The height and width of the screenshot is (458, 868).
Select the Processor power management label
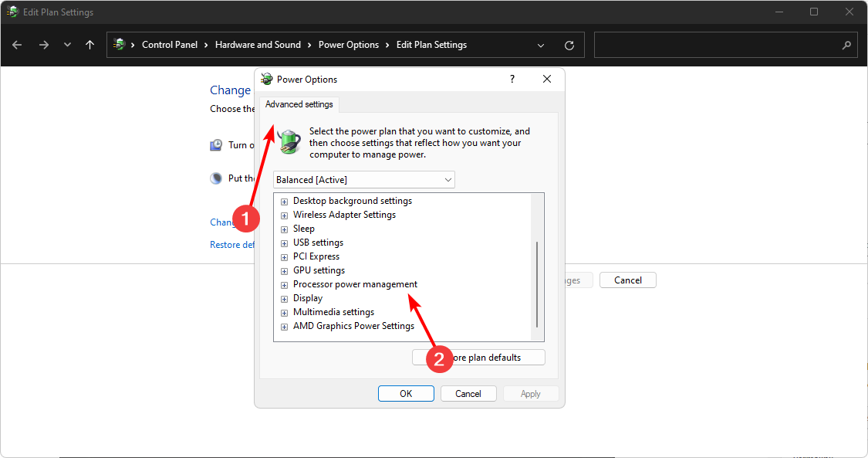point(356,284)
